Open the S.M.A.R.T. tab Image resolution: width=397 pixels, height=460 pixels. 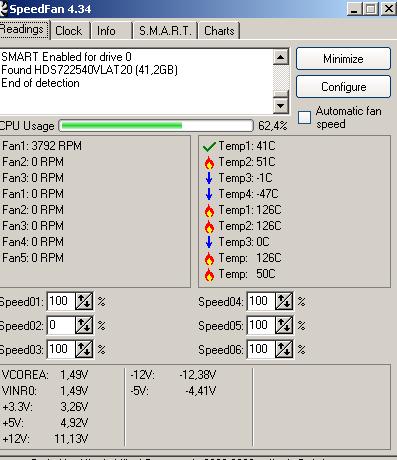pos(165,31)
